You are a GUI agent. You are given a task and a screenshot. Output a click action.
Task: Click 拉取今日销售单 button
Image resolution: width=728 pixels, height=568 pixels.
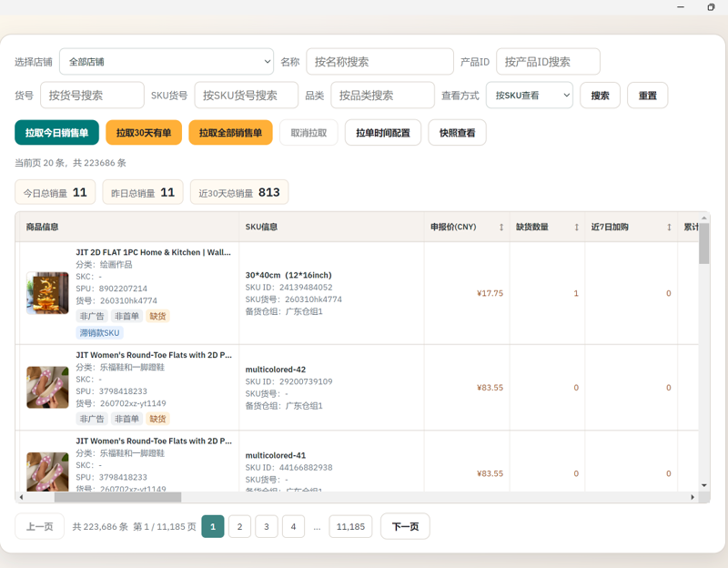56,133
